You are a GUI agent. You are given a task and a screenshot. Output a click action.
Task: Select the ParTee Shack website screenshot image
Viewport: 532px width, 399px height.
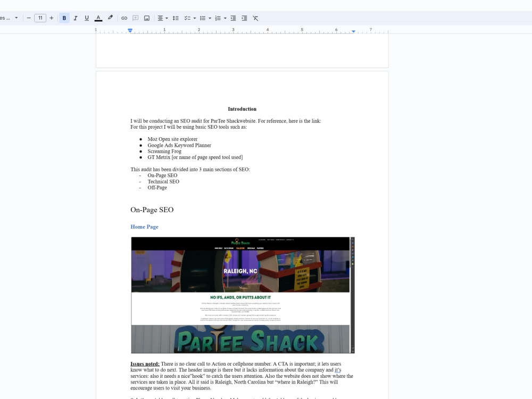pos(243,295)
